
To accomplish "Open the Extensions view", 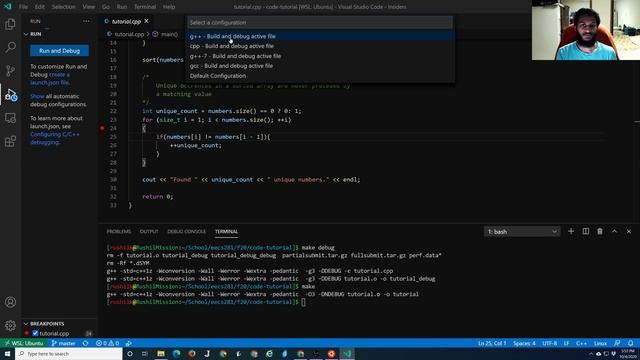I will coord(10,141).
